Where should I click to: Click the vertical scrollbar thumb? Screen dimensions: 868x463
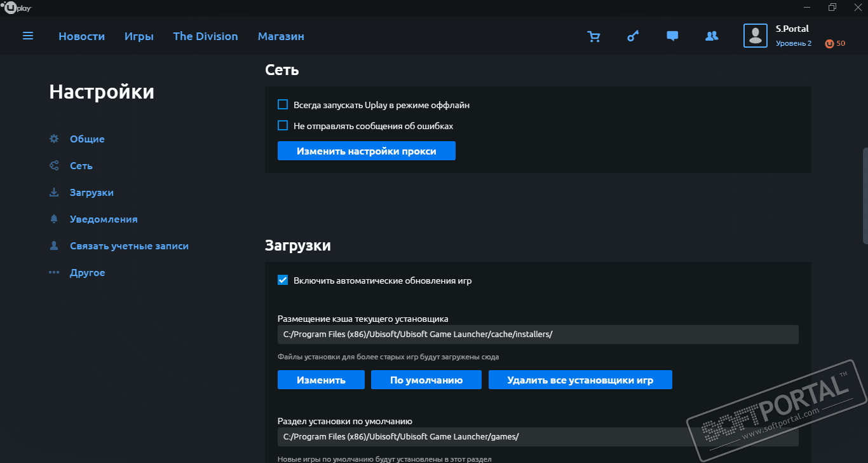[x=865, y=195]
